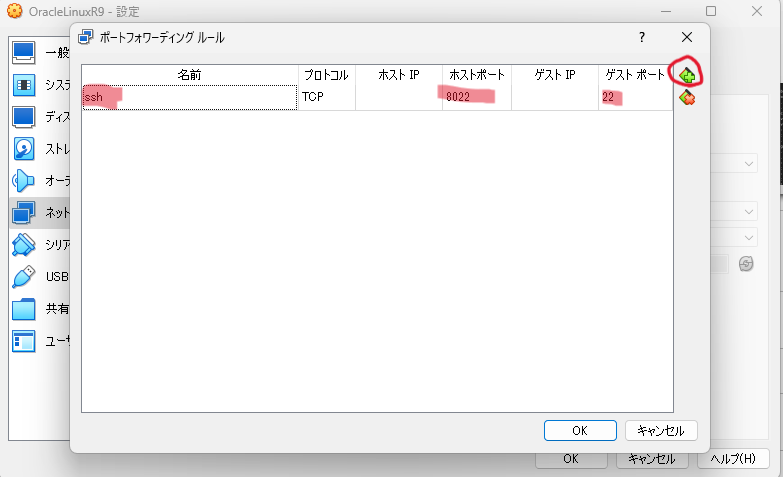Click the host port 8022 cell
The width and height of the screenshot is (783, 477).
pyautogui.click(x=477, y=97)
